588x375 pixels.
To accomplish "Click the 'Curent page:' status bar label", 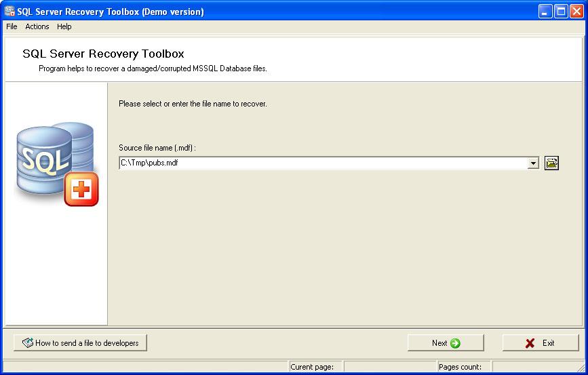I will (312, 367).
